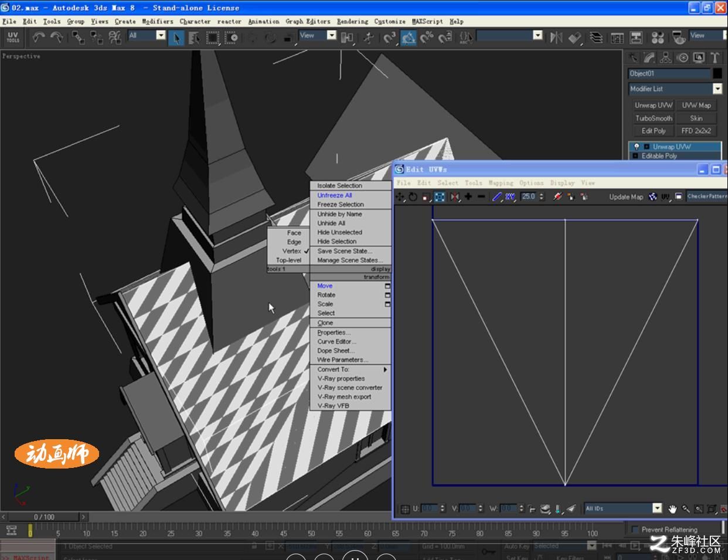
Task: Select the Rotate tool in Edit UVWs
Action: (x=413, y=197)
